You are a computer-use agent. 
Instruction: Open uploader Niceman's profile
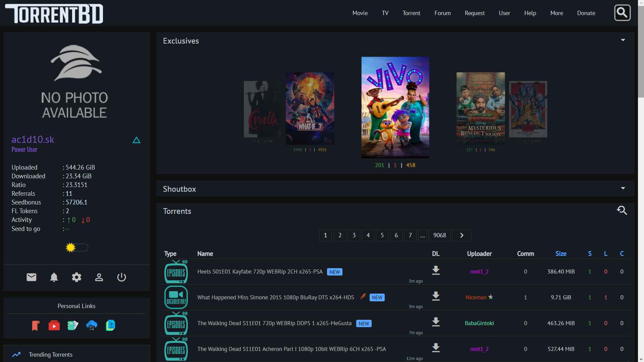(x=477, y=297)
